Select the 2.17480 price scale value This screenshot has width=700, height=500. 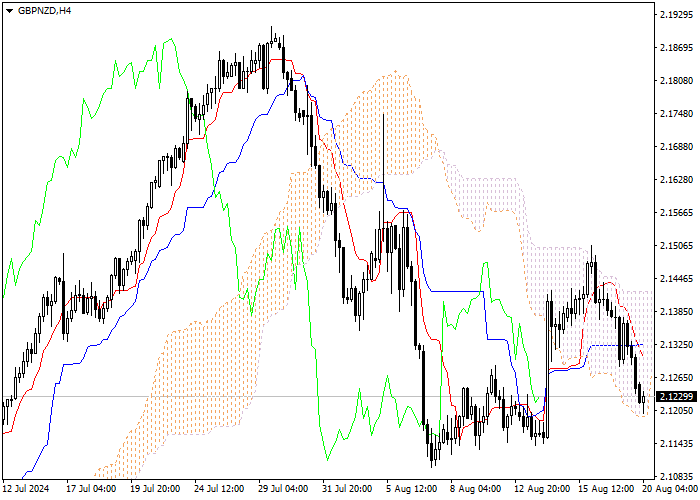pyautogui.click(x=676, y=114)
